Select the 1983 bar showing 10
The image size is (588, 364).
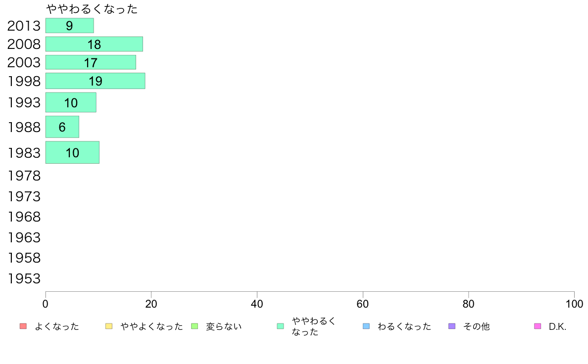(72, 152)
